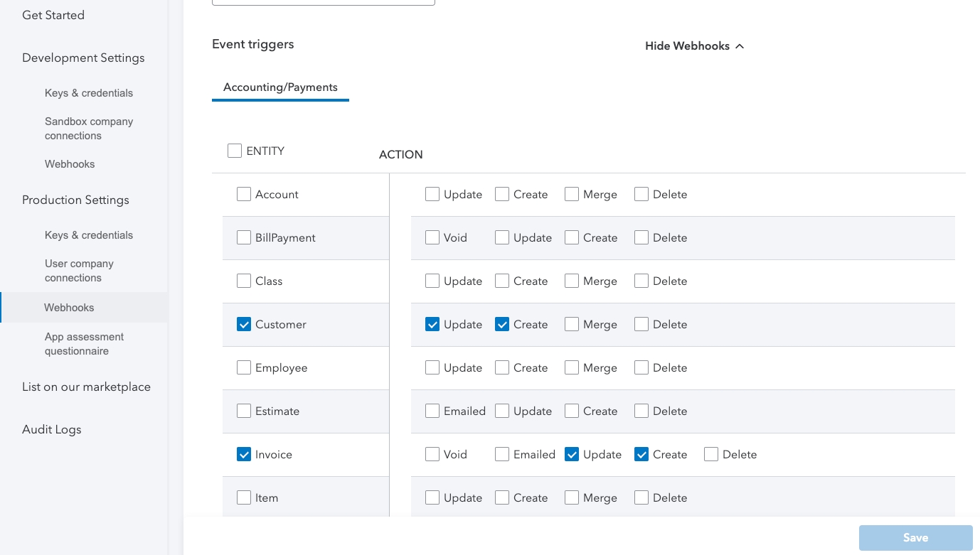Open Webhooks under Production Settings
The image size is (980, 555).
pos(69,308)
